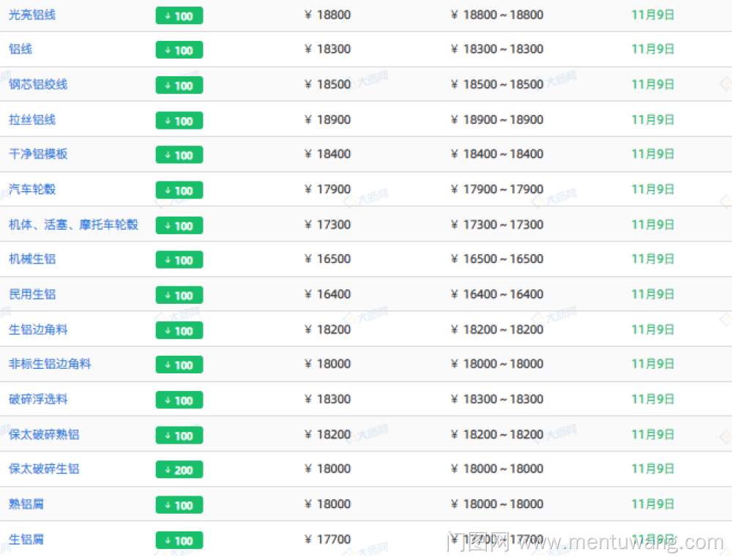Click the price change badge for 光亮铝线
Screen dimensions: 732x560
[x=179, y=15]
